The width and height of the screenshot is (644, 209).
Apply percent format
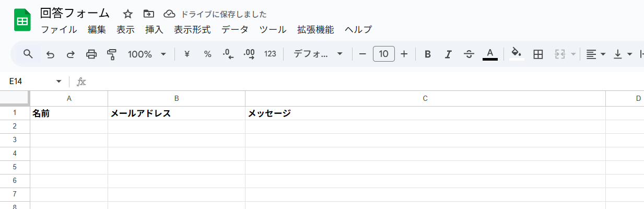click(x=207, y=54)
